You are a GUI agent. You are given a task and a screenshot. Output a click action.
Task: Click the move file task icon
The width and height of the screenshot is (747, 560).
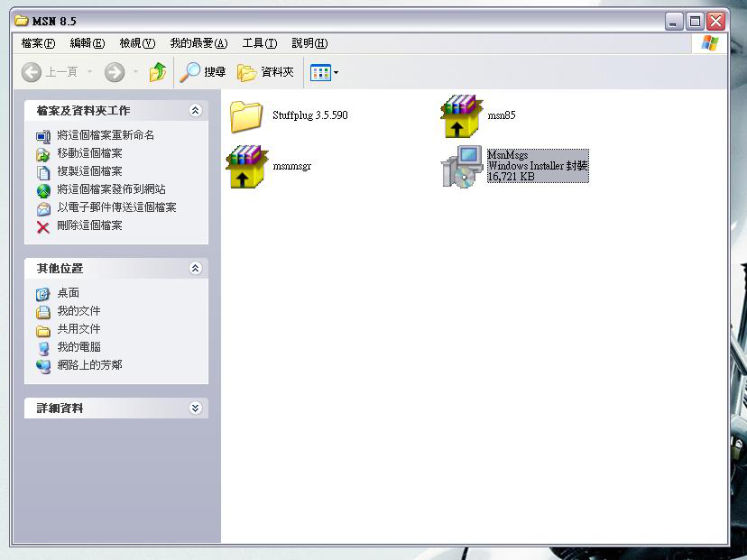click(43, 154)
